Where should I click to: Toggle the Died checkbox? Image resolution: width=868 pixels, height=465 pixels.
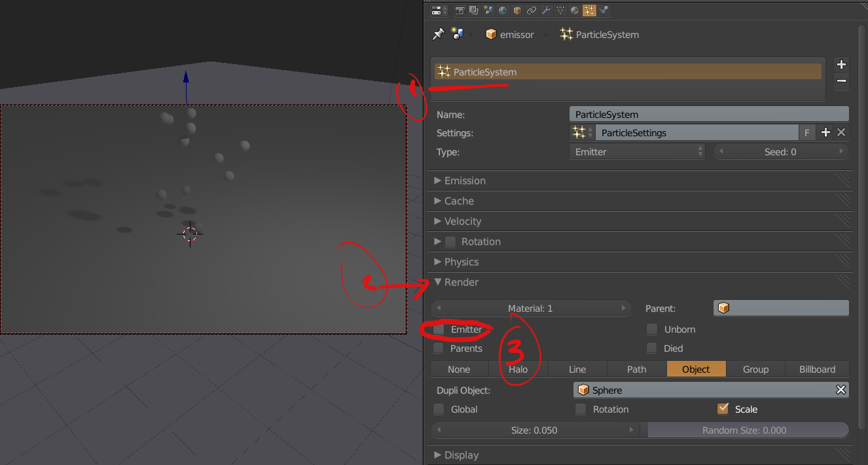pos(652,348)
